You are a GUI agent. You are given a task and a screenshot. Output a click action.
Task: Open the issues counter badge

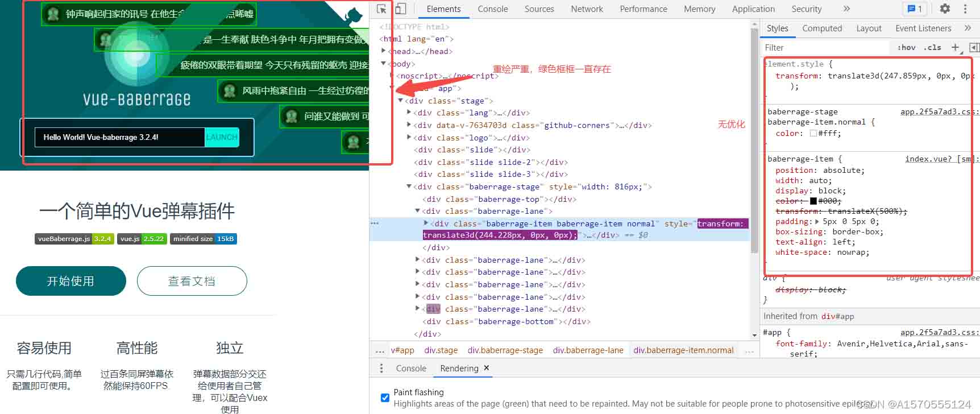915,9
